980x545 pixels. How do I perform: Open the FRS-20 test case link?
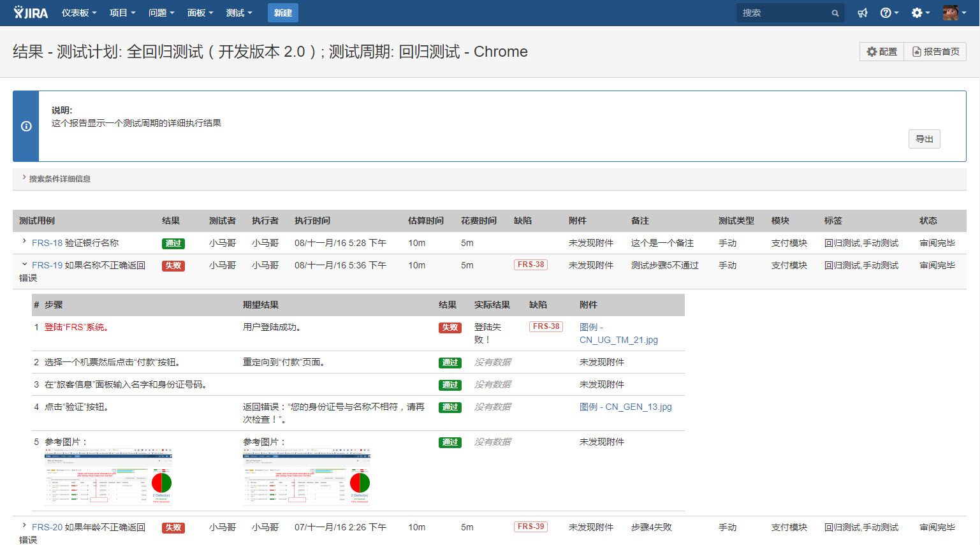pyautogui.click(x=47, y=527)
